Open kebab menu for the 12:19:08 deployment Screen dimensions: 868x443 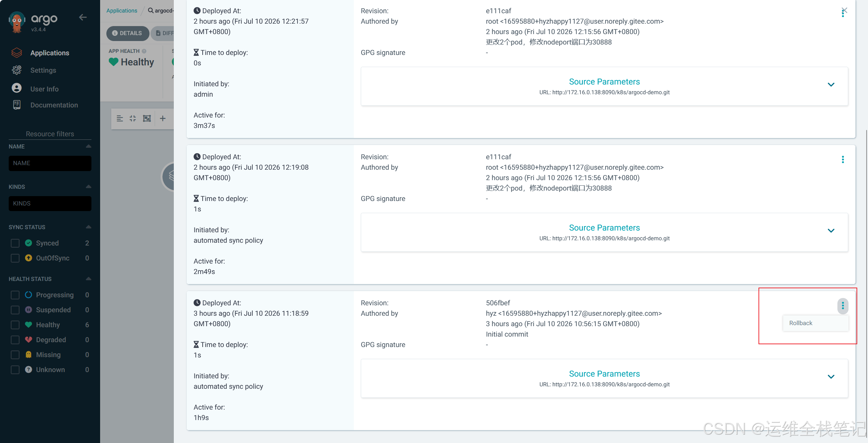tap(843, 160)
